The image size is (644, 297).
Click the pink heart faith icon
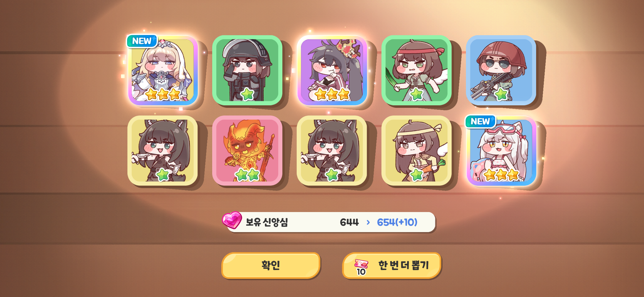(232, 220)
